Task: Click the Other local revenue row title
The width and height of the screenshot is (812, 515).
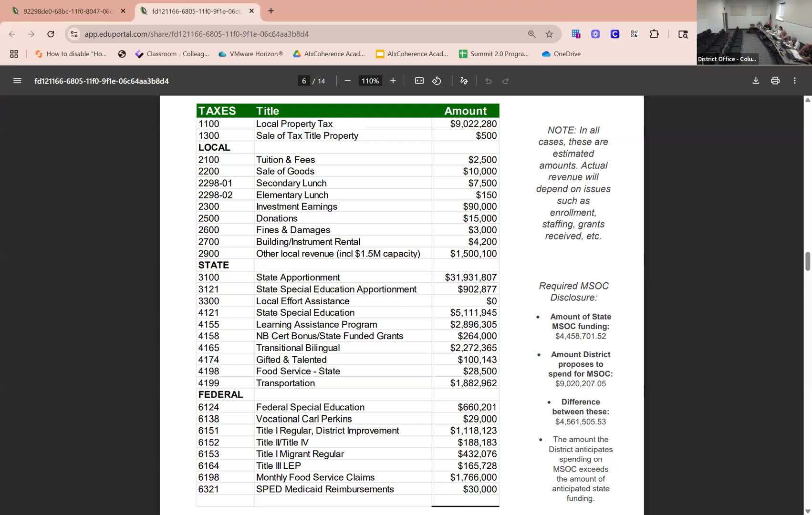Action: (338, 254)
